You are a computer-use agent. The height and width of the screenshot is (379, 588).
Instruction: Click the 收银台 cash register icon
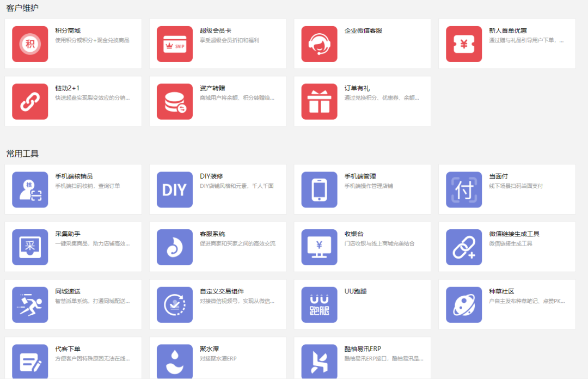[x=319, y=247]
